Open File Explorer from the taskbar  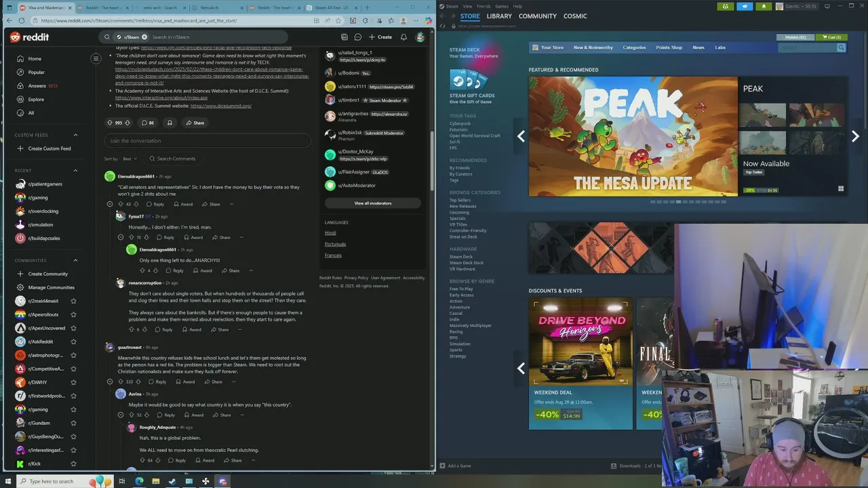155,481
